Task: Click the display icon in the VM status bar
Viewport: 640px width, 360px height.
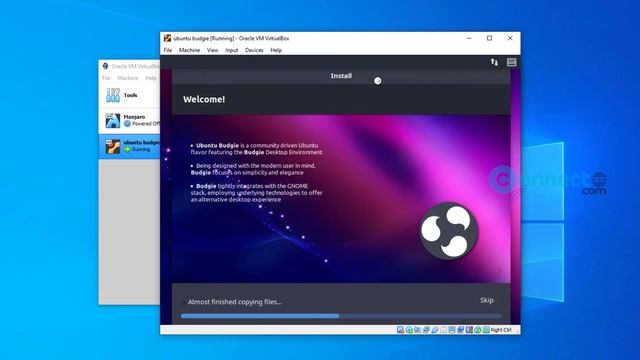Action: [452, 330]
